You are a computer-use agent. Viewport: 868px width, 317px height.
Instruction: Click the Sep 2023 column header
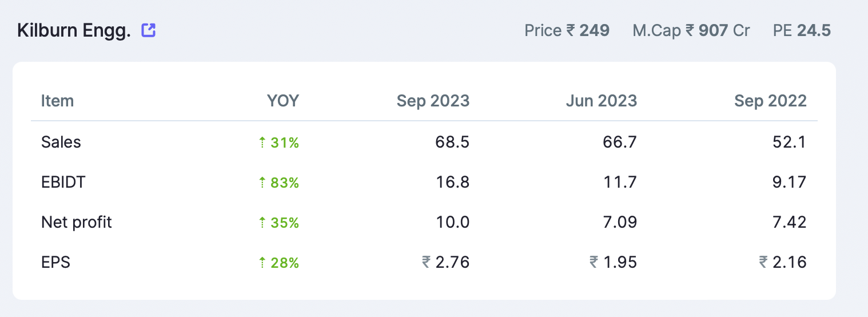(x=433, y=101)
